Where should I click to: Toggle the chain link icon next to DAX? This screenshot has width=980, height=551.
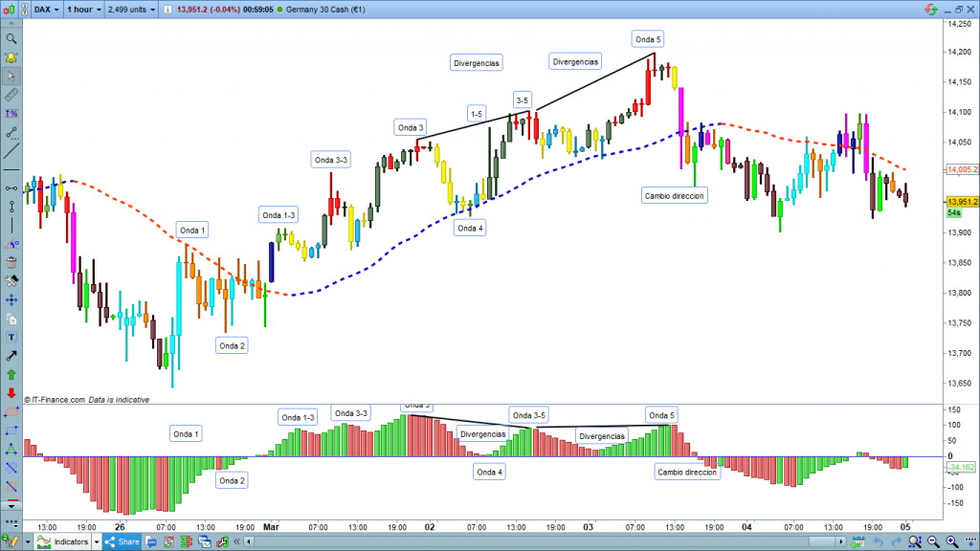[x=25, y=9]
